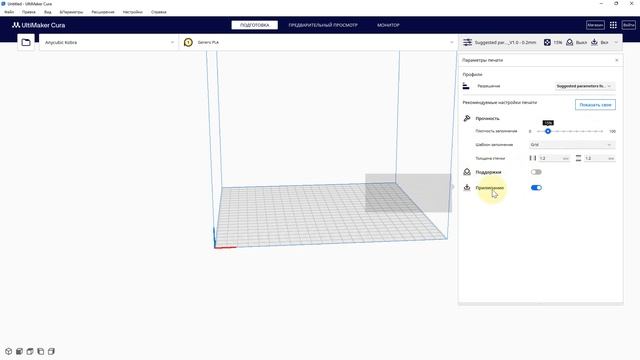Image resolution: width=640 pixels, height=360 pixels.
Task: Click the adhesion status icon in header
Action: (594, 42)
